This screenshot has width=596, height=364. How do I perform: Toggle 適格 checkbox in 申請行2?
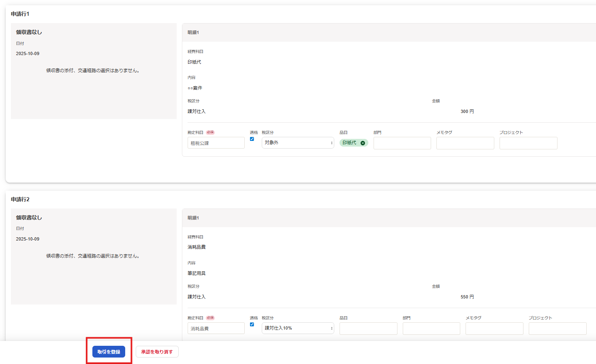(252, 324)
